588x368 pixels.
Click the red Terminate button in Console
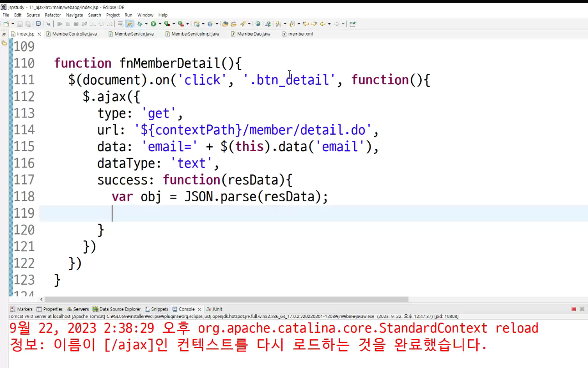point(573,309)
